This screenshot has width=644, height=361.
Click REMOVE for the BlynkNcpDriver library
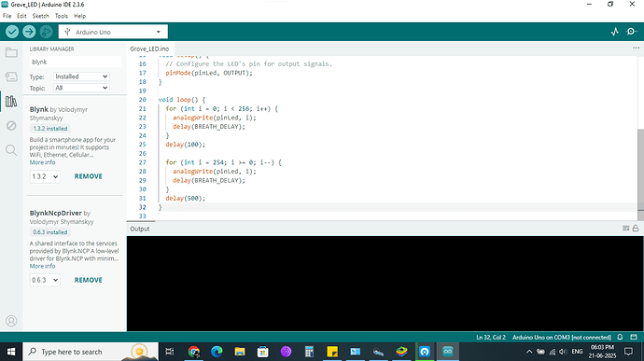pyautogui.click(x=89, y=280)
